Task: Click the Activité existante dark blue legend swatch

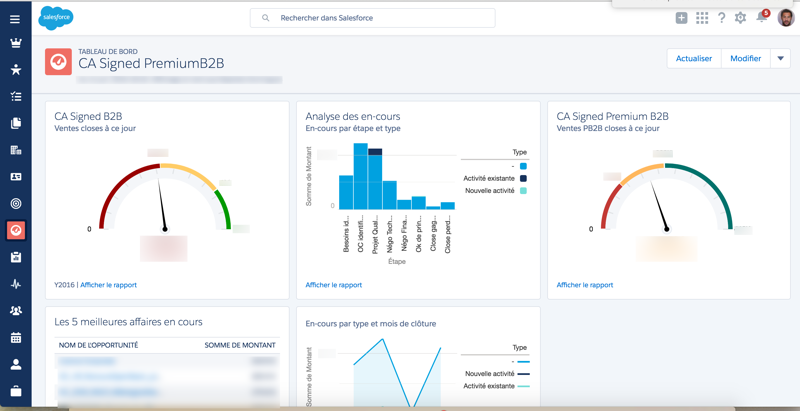Action: tap(523, 178)
